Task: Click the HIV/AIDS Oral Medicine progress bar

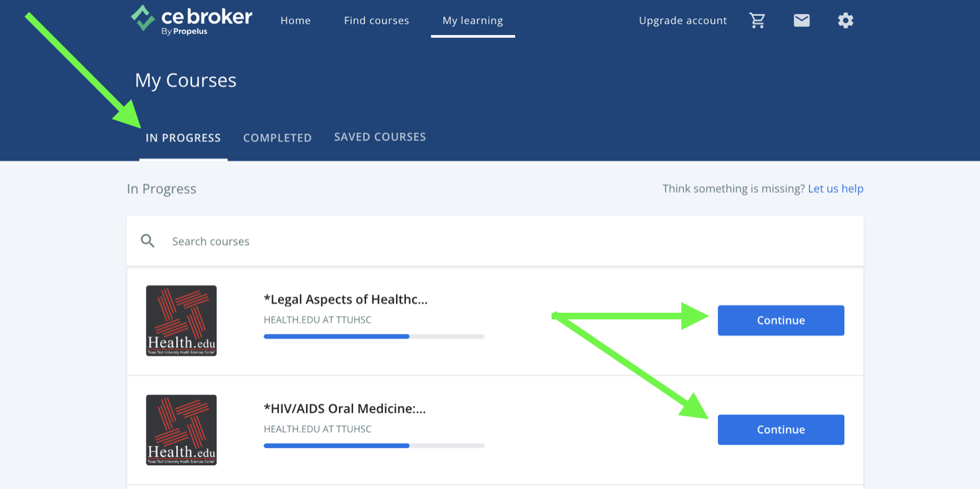Action: coord(374,446)
